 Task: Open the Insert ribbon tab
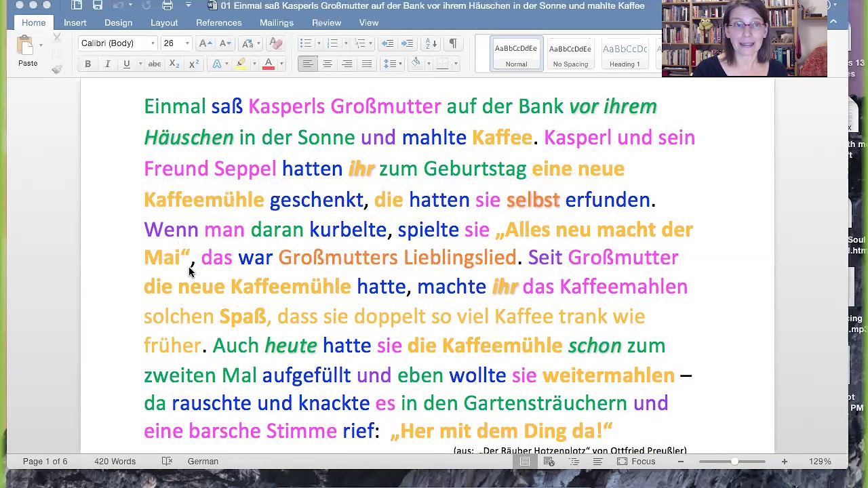[75, 22]
